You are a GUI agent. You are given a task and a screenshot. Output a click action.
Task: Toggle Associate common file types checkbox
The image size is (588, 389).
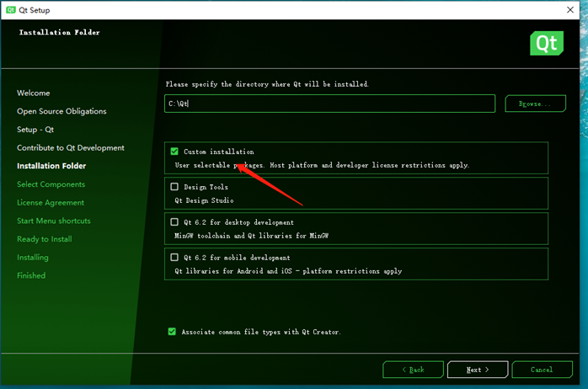(172, 332)
